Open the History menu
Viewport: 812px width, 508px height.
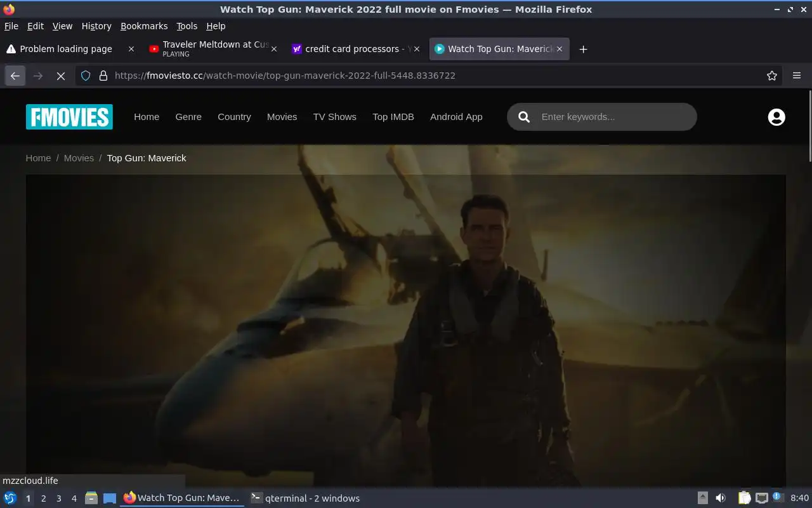coord(96,26)
